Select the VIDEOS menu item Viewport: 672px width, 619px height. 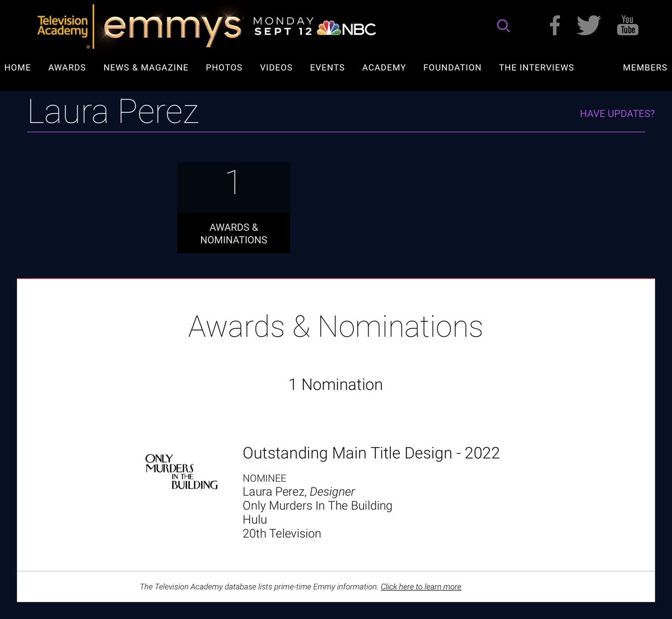276,67
